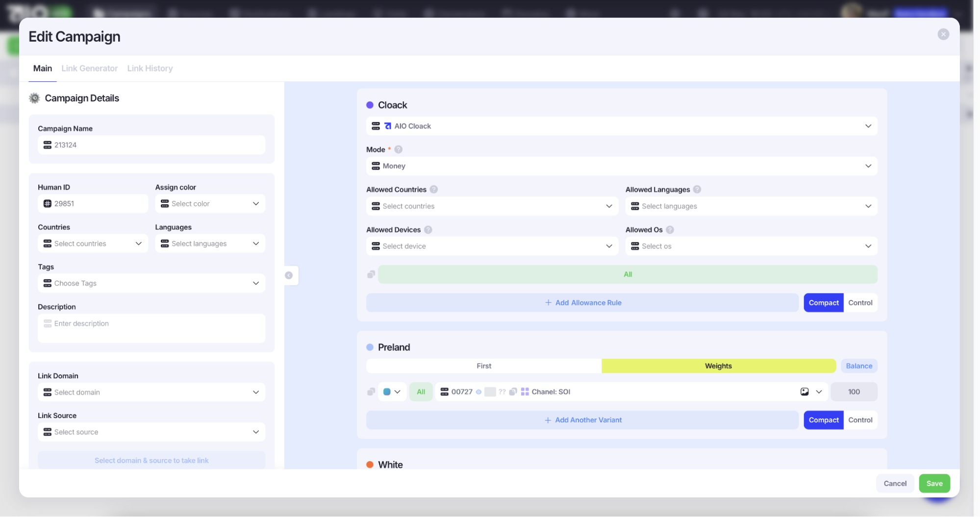The image size is (980, 517).
Task: Click the image preview icon in Preland row
Action: pyautogui.click(x=804, y=392)
